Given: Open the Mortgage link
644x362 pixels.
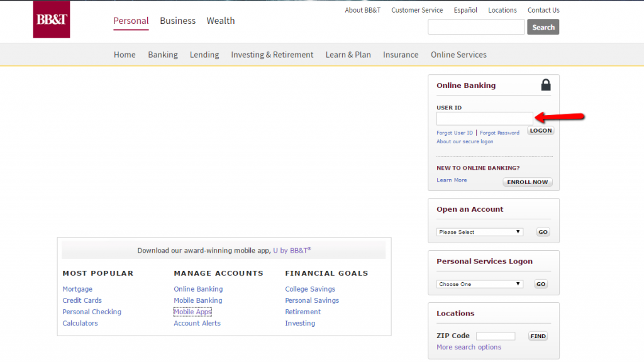Looking at the screenshot, I should (77, 289).
